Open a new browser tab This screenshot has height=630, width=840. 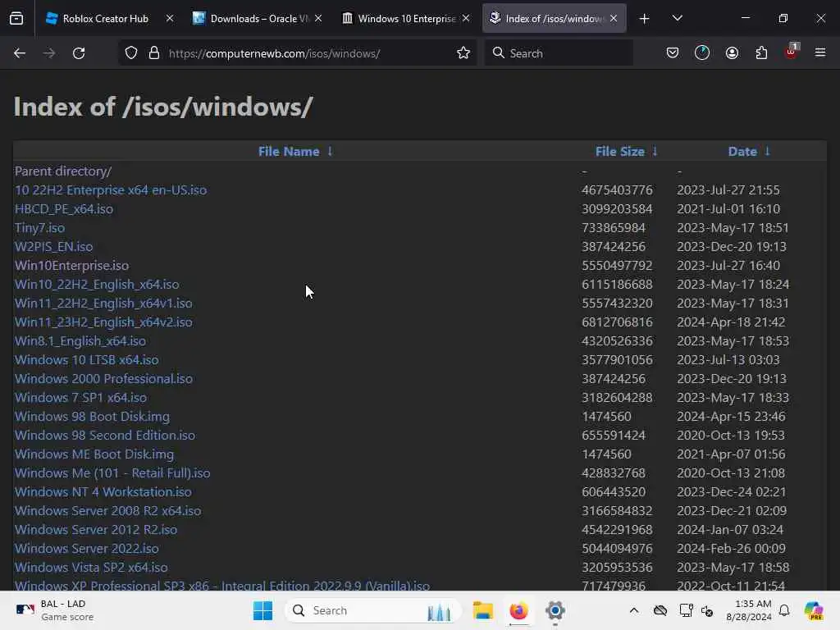tap(645, 19)
